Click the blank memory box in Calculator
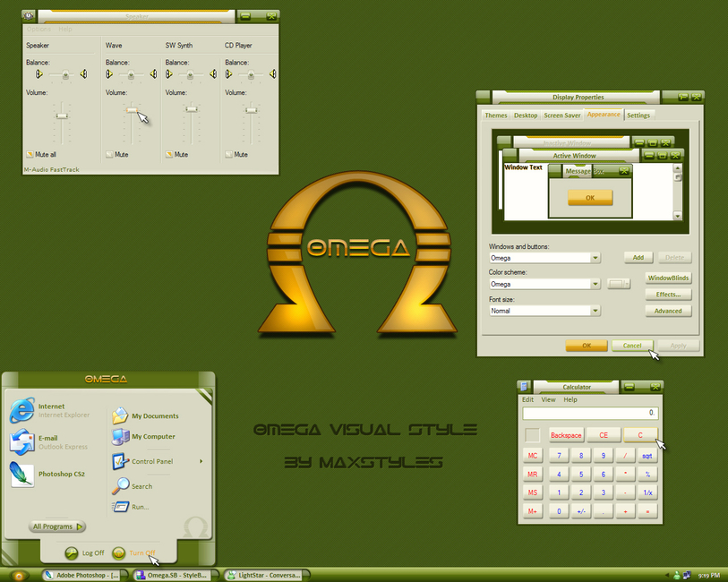Image resolution: width=728 pixels, height=582 pixels. (x=532, y=435)
